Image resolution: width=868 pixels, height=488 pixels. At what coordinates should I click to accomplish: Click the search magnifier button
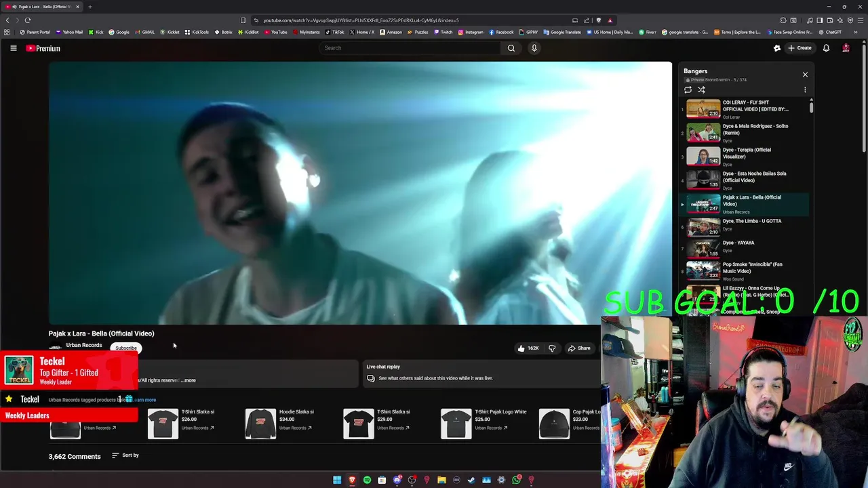tap(511, 48)
